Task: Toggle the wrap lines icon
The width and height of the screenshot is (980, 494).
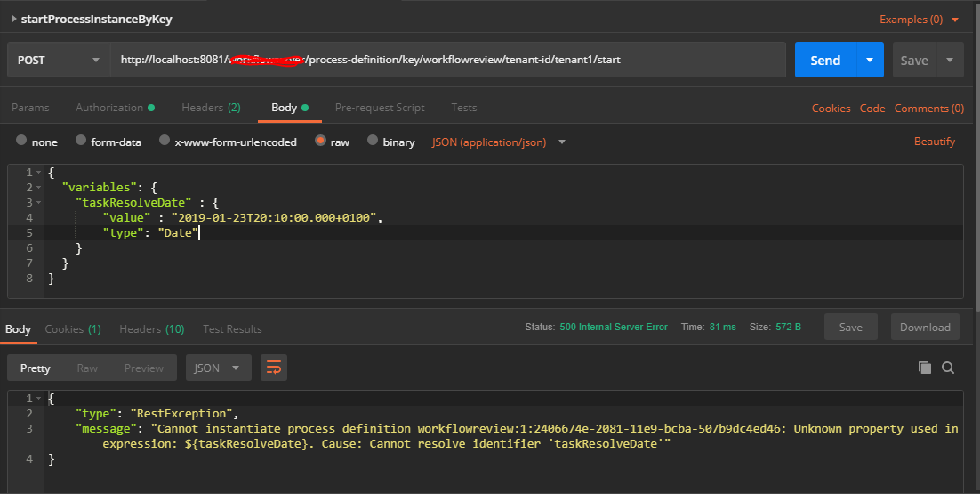Action: coord(274,368)
